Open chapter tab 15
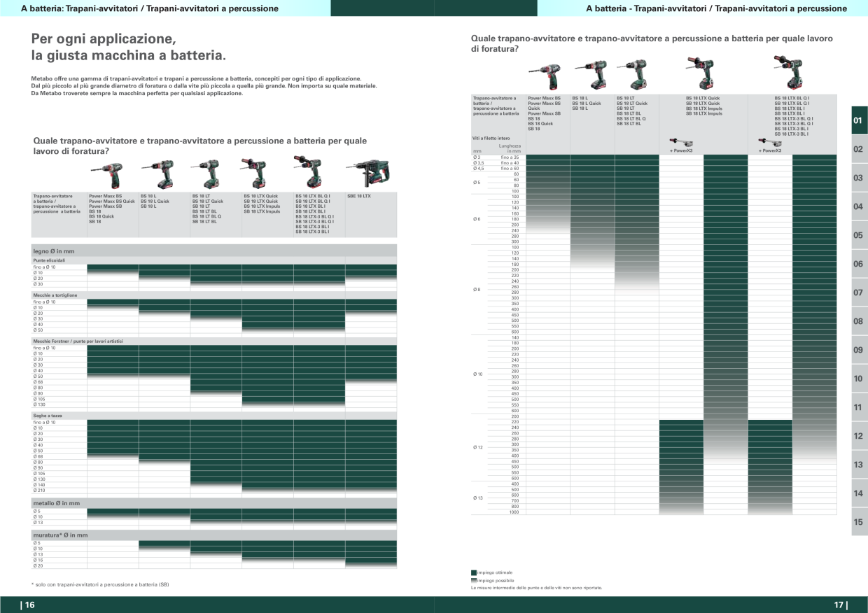The image size is (868, 613). (860, 522)
